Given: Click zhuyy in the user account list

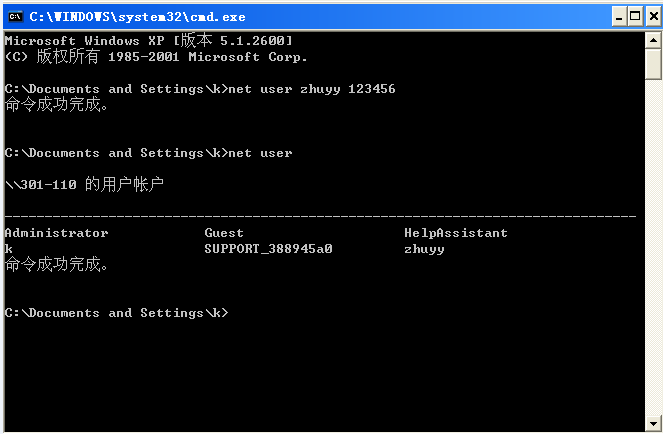Looking at the screenshot, I should pyautogui.click(x=424, y=249).
